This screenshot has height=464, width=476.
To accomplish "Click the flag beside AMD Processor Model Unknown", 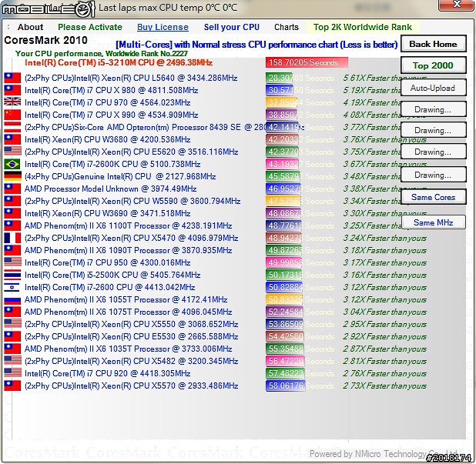I will pos(12,189).
